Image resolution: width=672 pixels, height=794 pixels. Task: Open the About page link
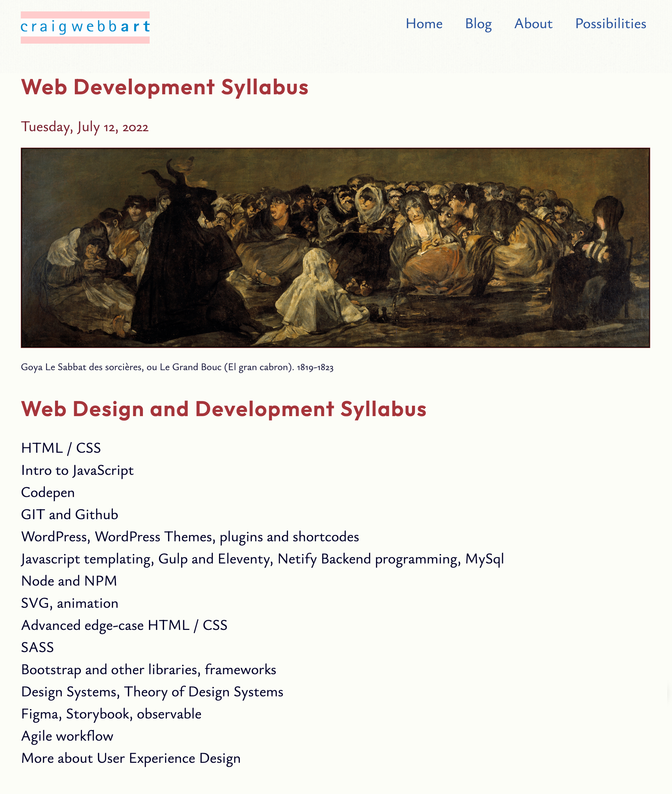click(533, 23)
